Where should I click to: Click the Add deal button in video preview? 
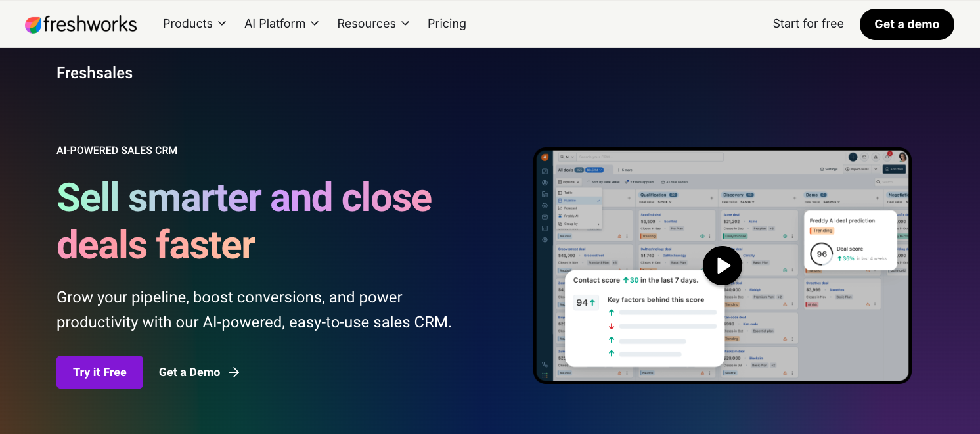click(895, 169)
